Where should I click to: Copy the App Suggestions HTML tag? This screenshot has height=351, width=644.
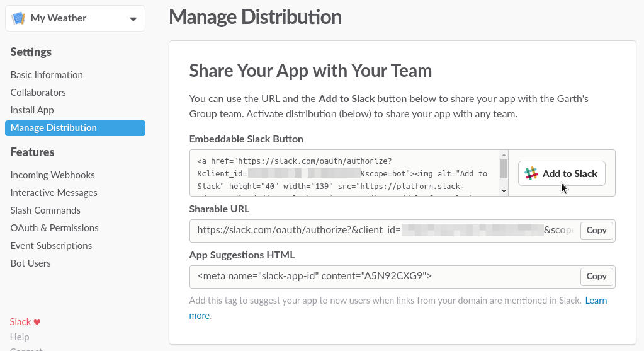(596, 277)
